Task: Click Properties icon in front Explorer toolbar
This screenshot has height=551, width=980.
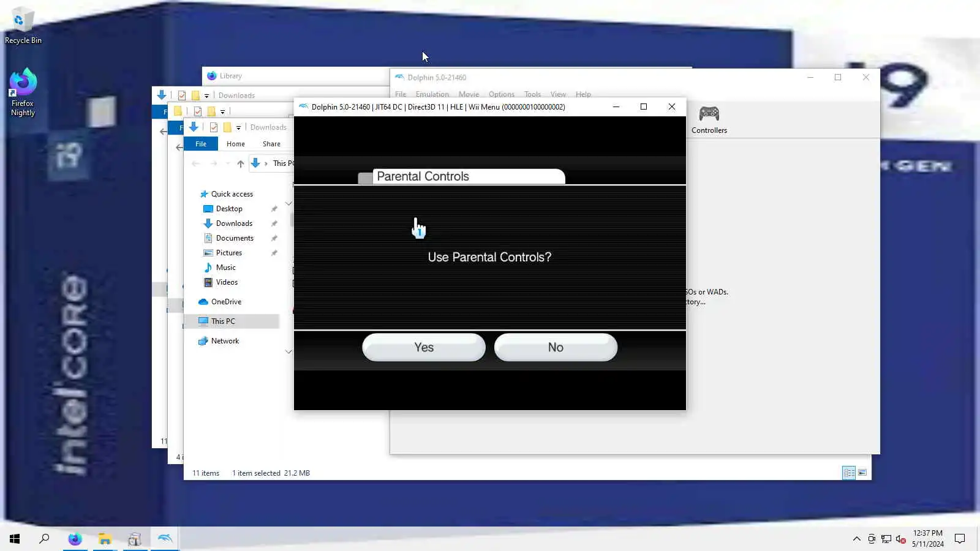Action: [x=214, y=127]
